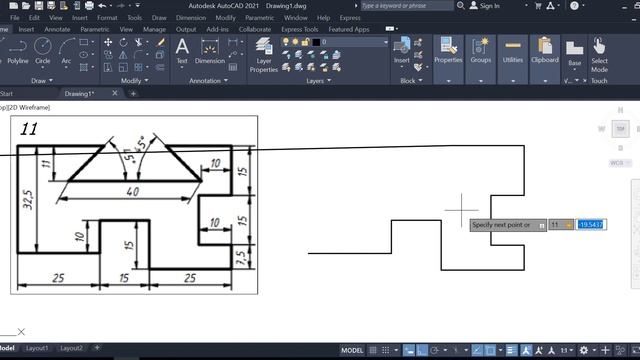This screenshot has height=360, width=640.
Task: Expand the Draw panel
Action: [42, 81]
